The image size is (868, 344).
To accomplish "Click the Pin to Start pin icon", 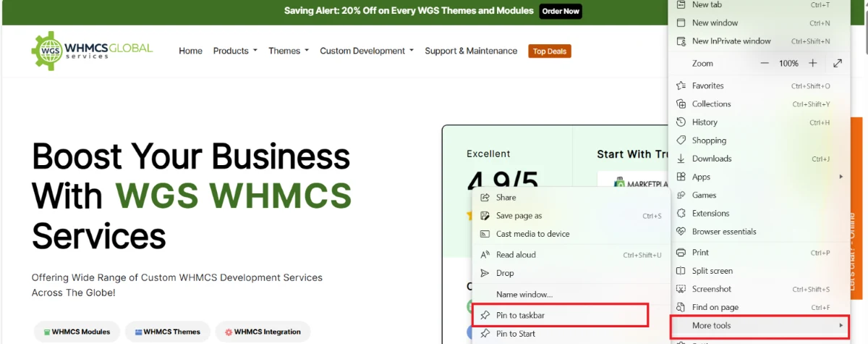I will [484, 334].
